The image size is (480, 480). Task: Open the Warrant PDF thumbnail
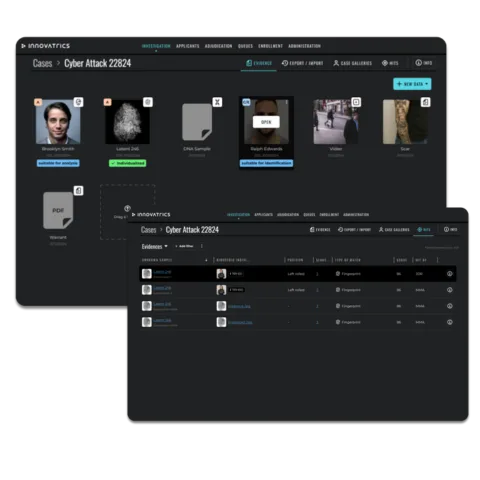58,210
